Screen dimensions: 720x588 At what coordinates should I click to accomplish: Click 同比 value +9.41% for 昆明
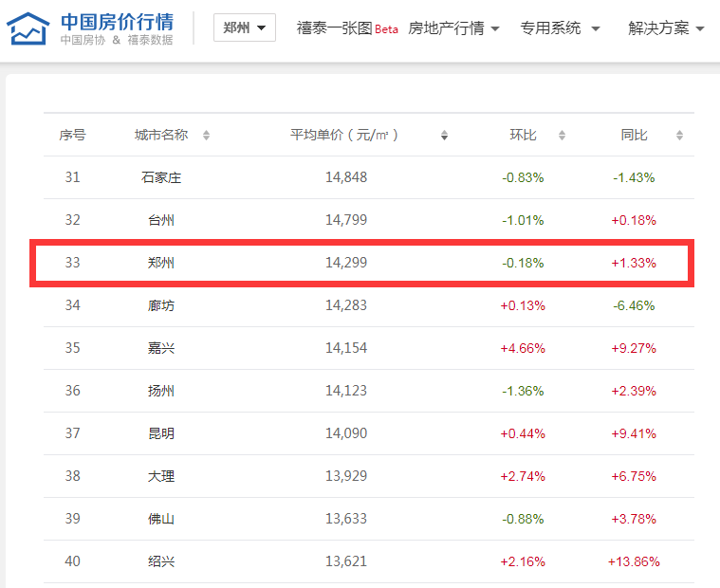(x=634, y=433)
